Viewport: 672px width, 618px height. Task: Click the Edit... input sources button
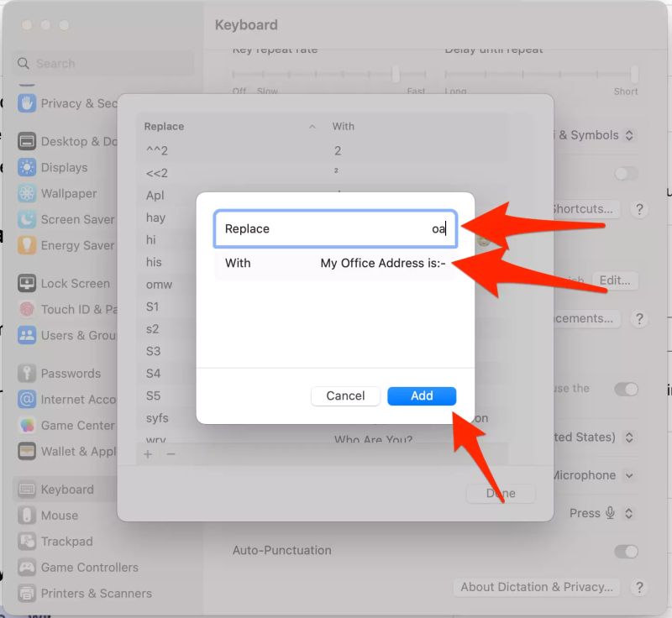coord(615,280)
